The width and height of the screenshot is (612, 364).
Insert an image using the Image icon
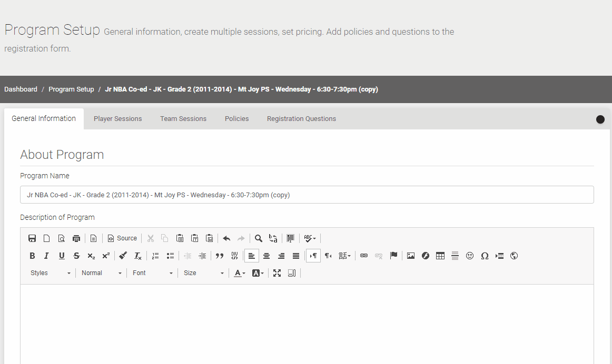tap(411, 256)
